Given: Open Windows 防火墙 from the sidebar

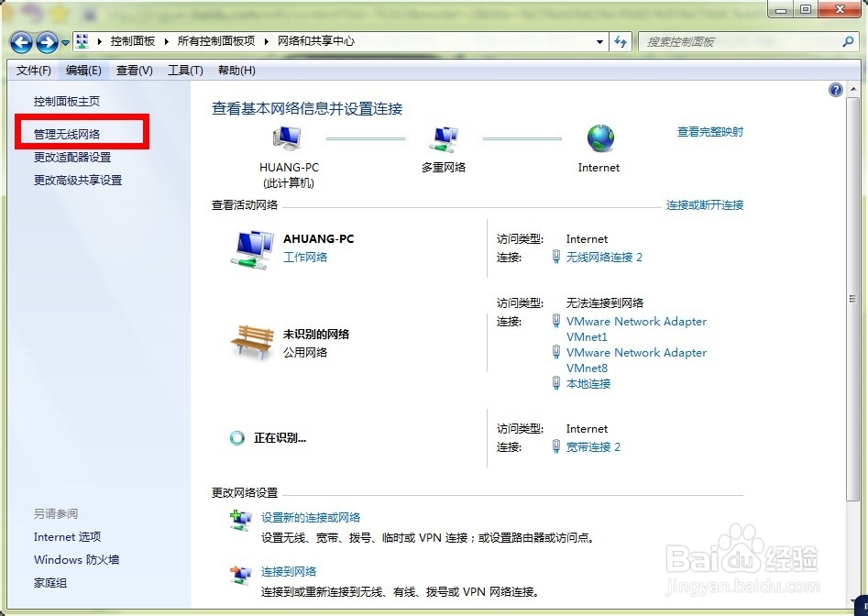Looking at the screenshot, I should click(76, 559).
